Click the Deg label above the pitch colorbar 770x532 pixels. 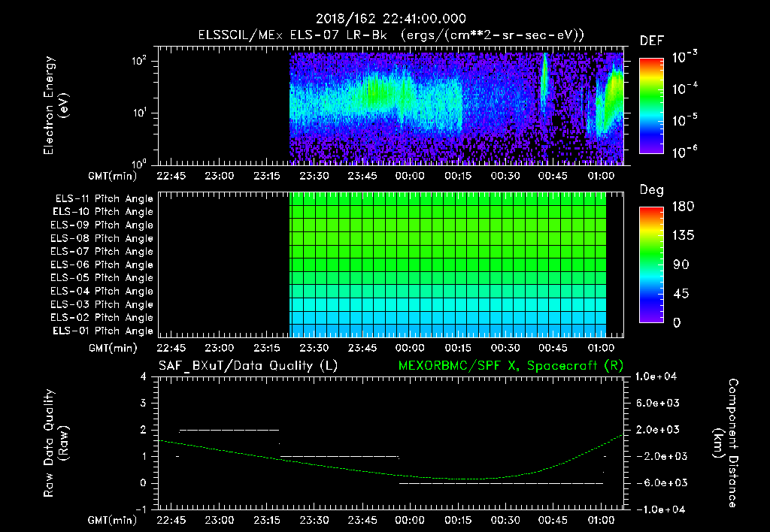(651, 190)
